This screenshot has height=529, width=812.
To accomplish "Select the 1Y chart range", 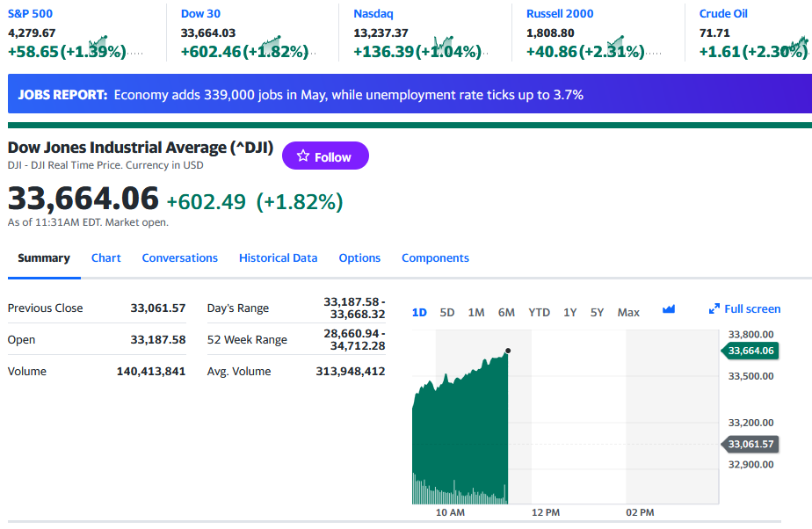I will (569, 313).
